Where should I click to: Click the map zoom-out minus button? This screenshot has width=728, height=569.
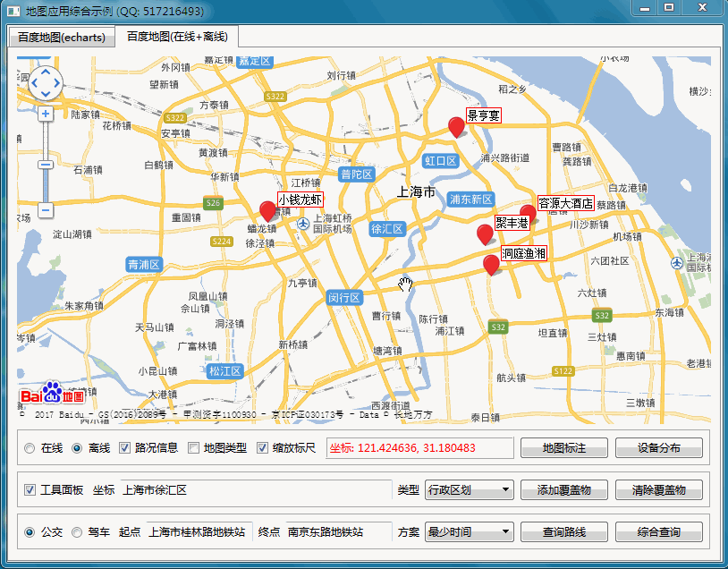pos(46,210)
